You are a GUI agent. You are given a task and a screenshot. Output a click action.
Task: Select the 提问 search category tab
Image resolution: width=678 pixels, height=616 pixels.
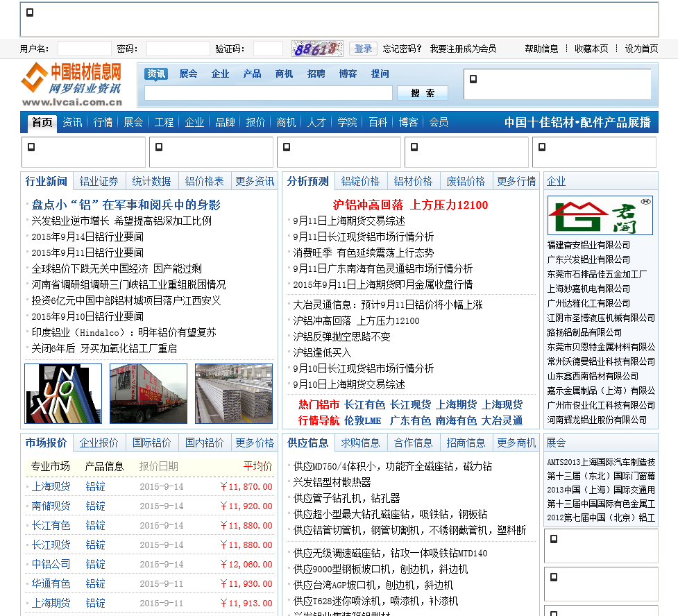pyautogui.click(x=380, y=74)
